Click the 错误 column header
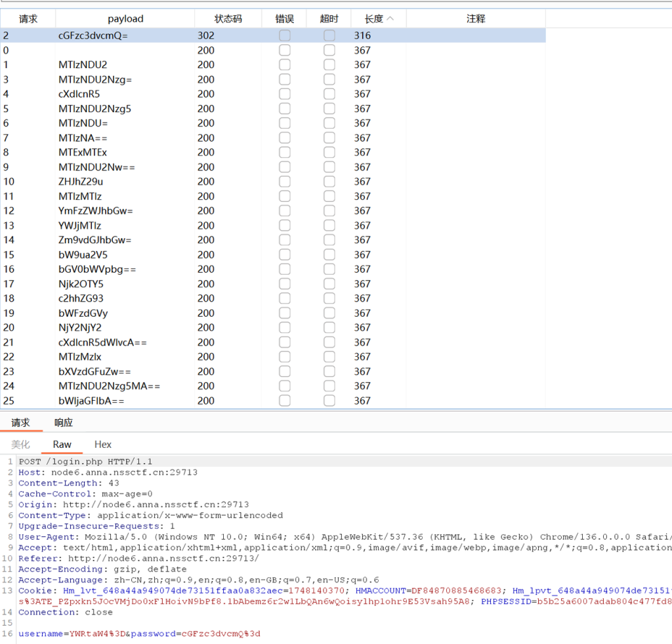 (284, 19)
